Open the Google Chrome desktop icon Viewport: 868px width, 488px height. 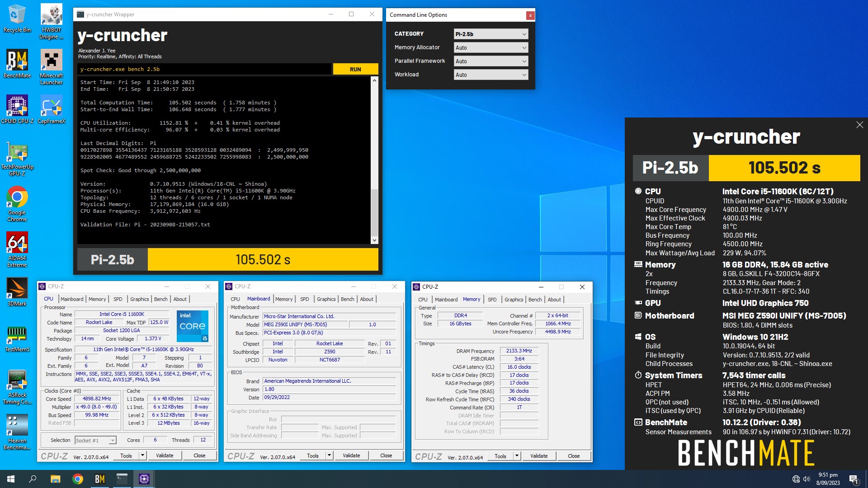[17, 204]
